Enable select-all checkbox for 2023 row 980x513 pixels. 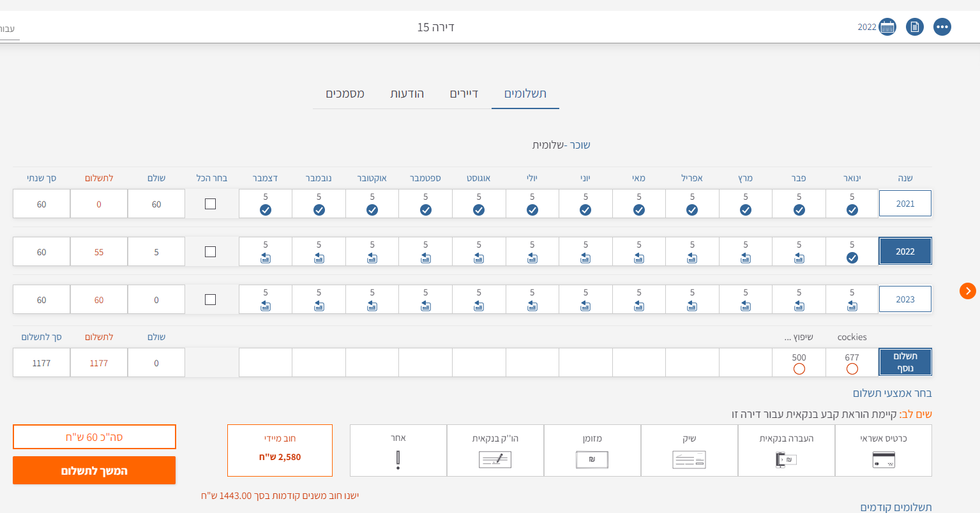coord(210,300)
